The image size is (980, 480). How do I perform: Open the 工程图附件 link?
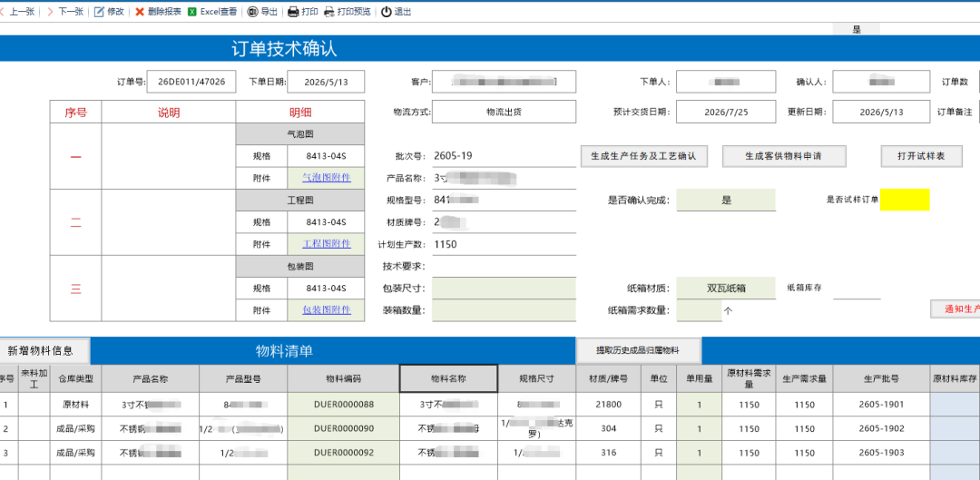tap(327, 244)
